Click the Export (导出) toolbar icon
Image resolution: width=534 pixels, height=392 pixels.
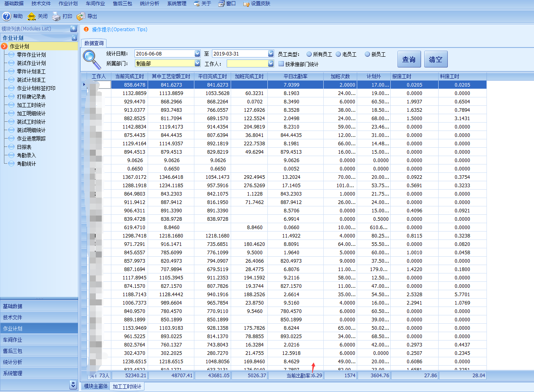pos(81,16)
